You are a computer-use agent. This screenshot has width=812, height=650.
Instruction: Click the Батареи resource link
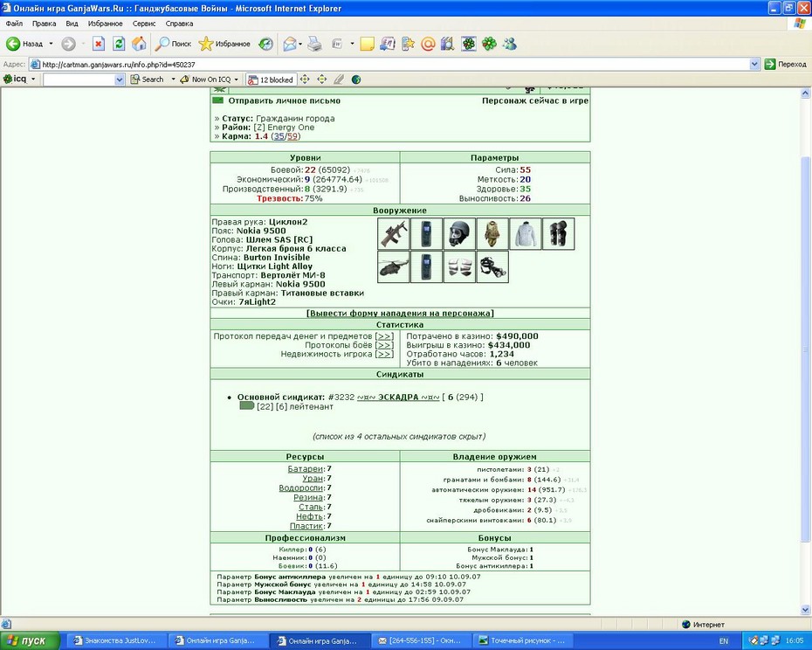click(x=306, y=468)
